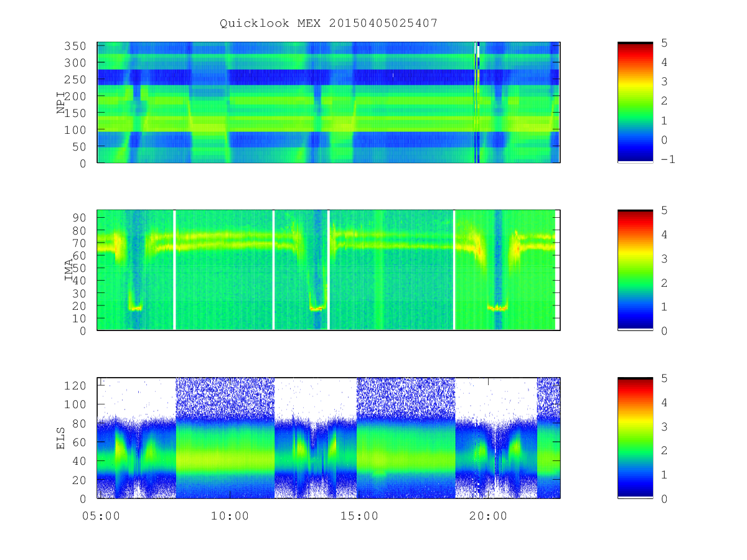This screenshot has width=747, height=560.
Task: Click the 3 label on IMA color bar
Action: (x=665, y=258)
